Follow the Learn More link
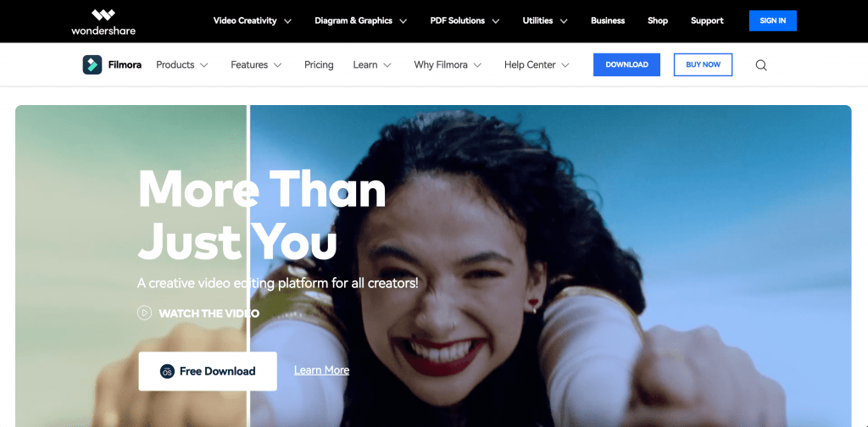868x427 pixels. (x=321, y=370)
